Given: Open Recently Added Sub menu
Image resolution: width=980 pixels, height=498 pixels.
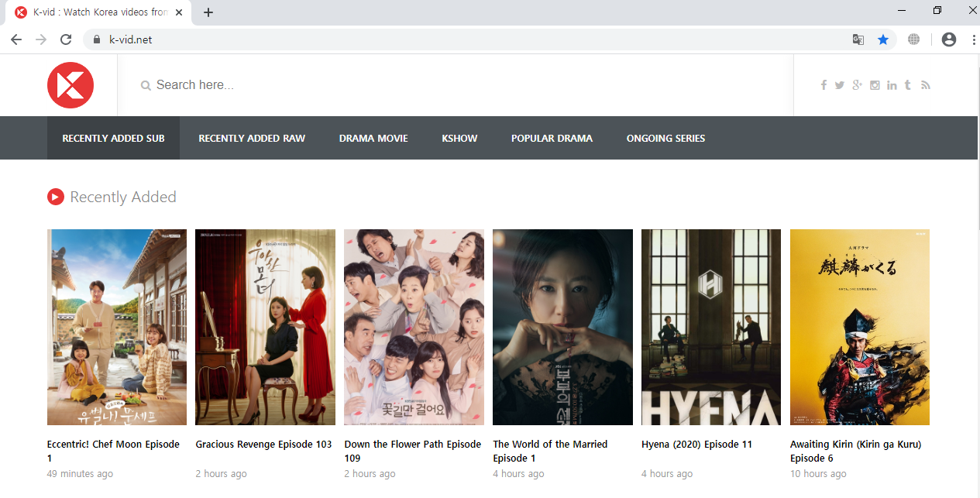Looking at the screenshot, I should coord(113,138).
